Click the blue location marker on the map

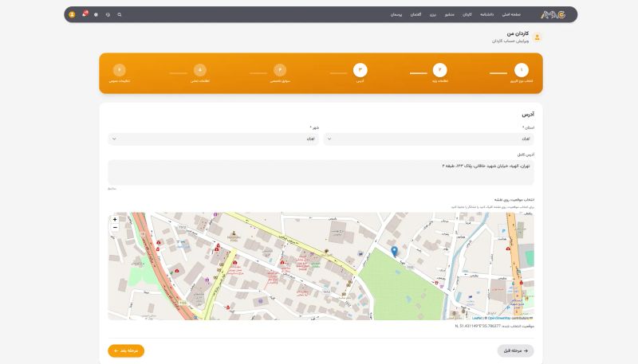(394, 251)
